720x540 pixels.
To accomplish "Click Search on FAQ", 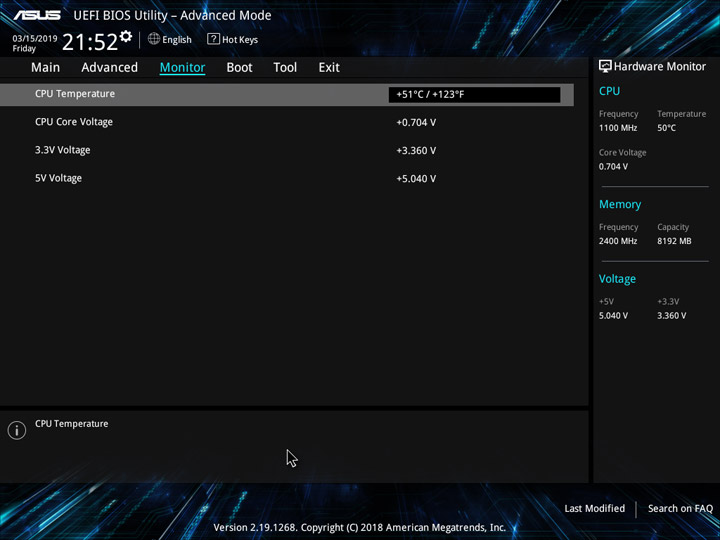I will coord(680,508).
